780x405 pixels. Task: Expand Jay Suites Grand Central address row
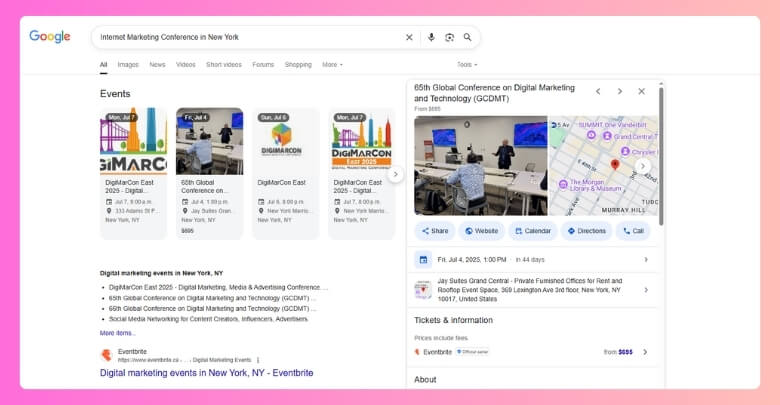533,290
